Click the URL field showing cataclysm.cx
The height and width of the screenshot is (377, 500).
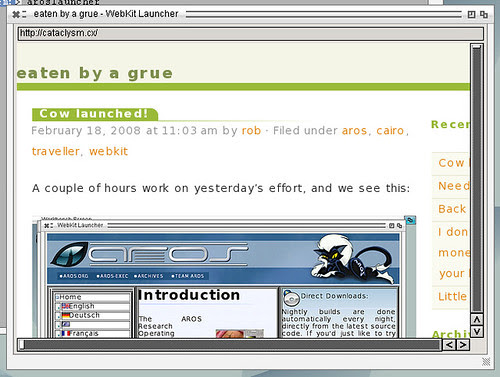click(250, 34)
